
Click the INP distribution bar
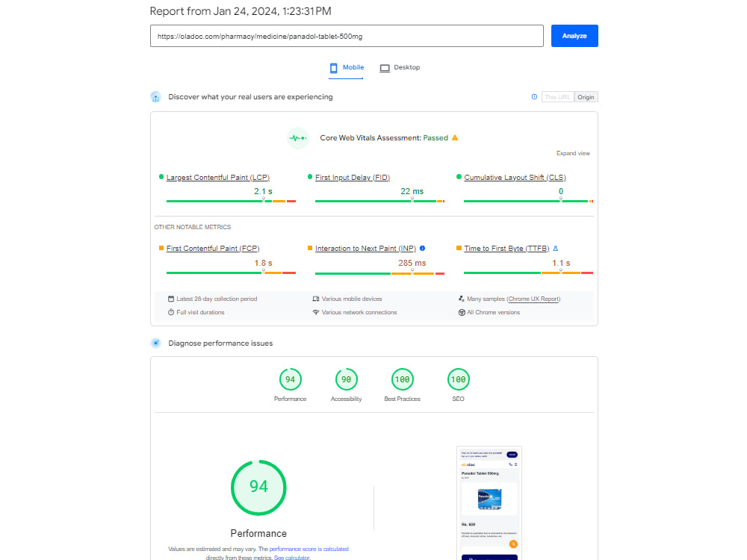pyautogui.click(x=379, y=274)
